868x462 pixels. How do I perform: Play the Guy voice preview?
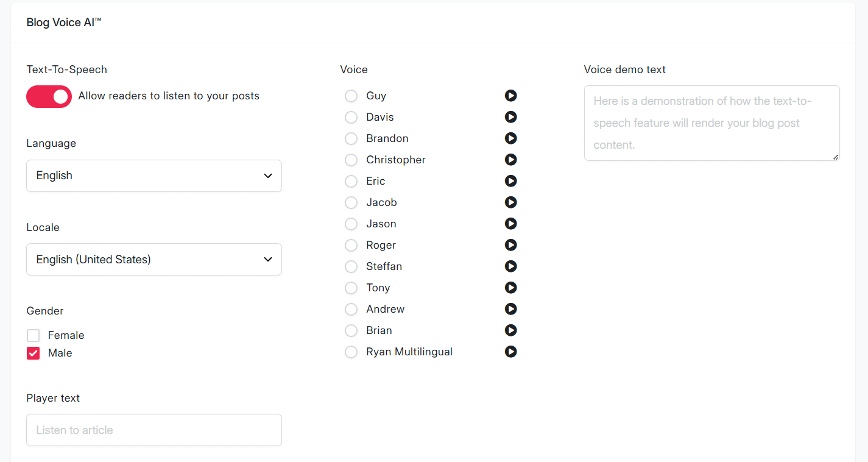point(510,96)
